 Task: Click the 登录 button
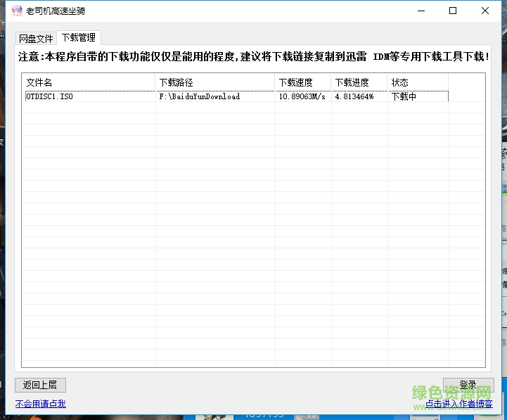[x=468, y=385]
